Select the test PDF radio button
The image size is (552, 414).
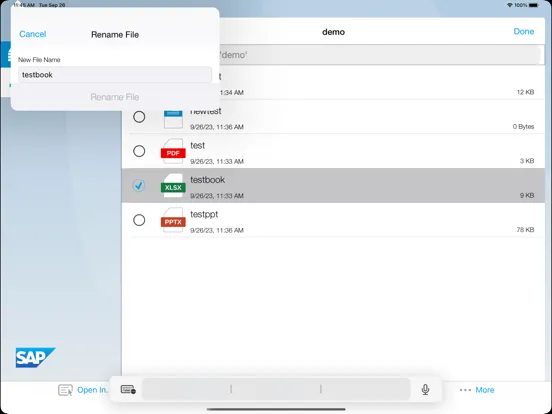pos(139,151)
